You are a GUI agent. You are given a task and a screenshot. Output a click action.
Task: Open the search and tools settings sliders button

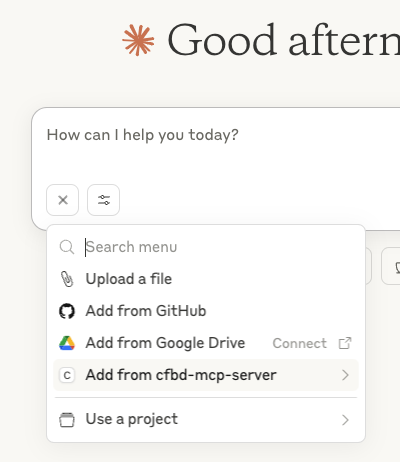point(103,200)
